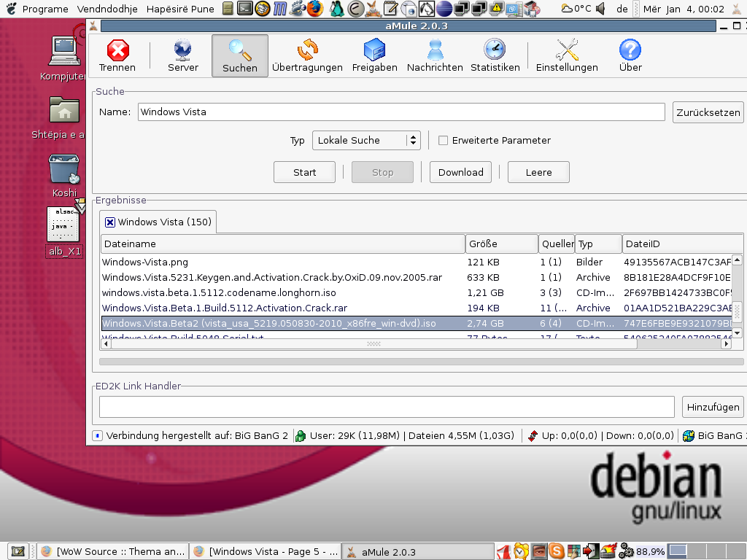Image resolution: width=747 pixels, height=560 pixels.
Task: Click the de keyboard layout indicator
Action: point(622,9)
